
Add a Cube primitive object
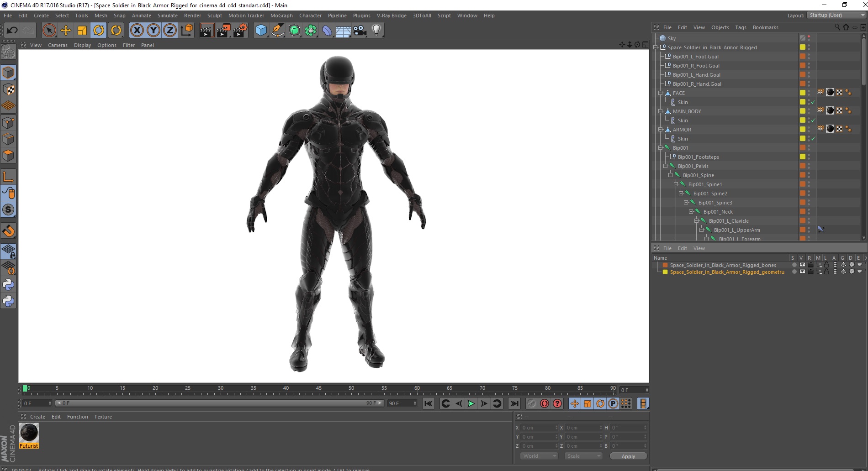coord(261,31)
